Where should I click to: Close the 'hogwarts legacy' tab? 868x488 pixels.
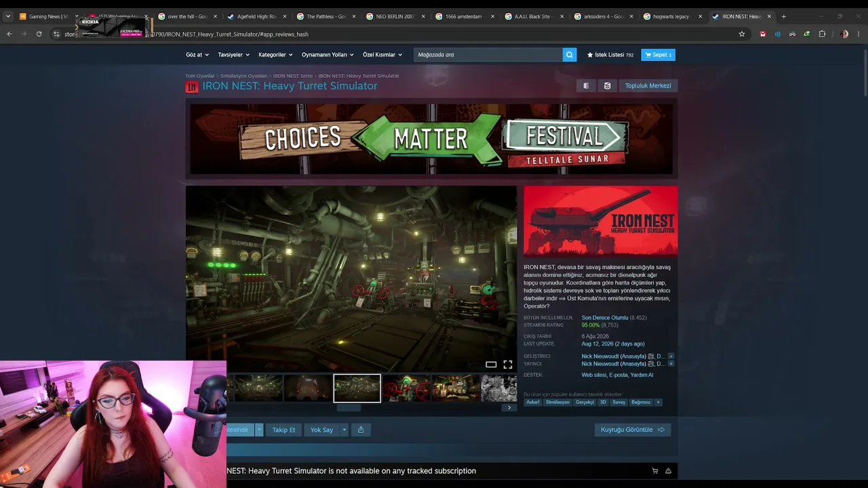tap(700, 16)
